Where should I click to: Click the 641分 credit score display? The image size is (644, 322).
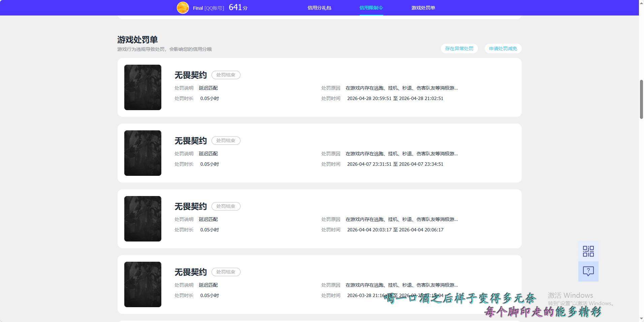237,7
